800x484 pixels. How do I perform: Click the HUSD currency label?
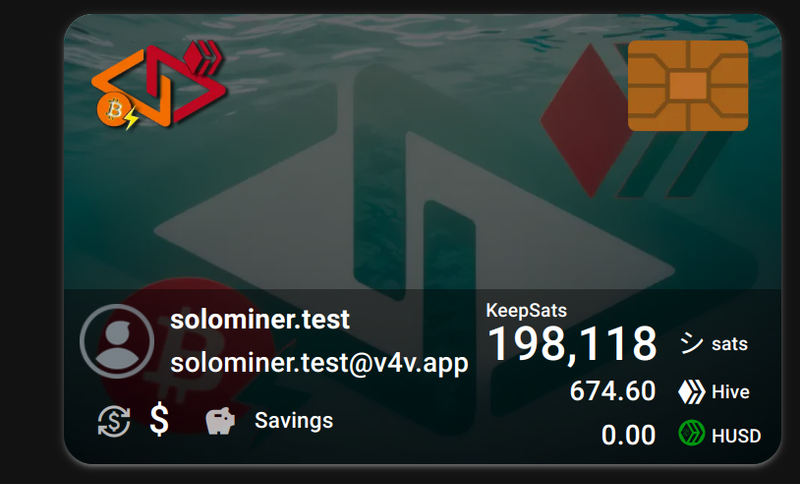[736, 436]
